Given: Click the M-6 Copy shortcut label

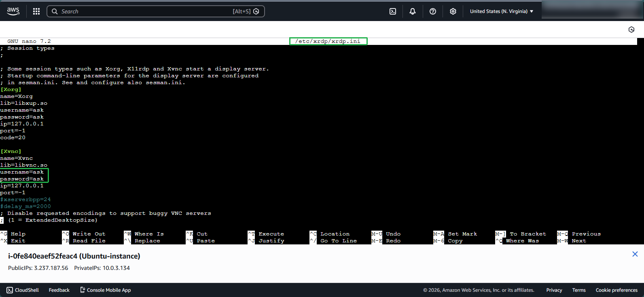Looking at the screenshot, I should click(x=448, y=241).
